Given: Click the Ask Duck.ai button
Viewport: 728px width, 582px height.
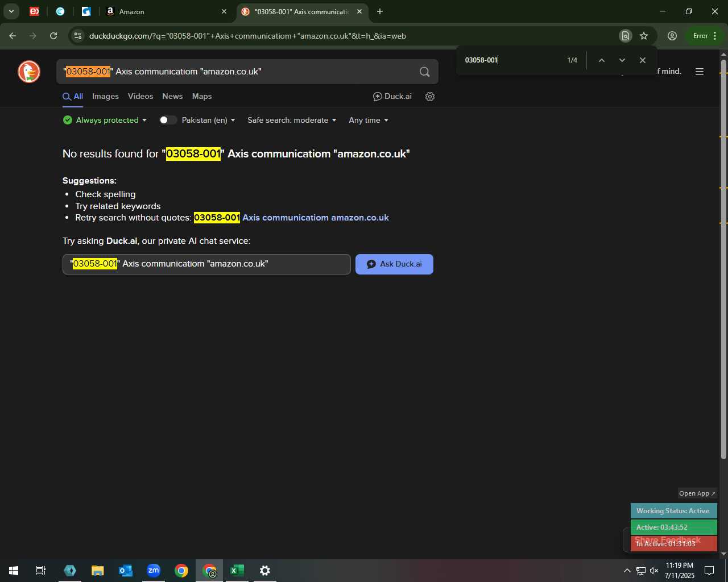Looking at the screenshot, I should click(394, 264).
